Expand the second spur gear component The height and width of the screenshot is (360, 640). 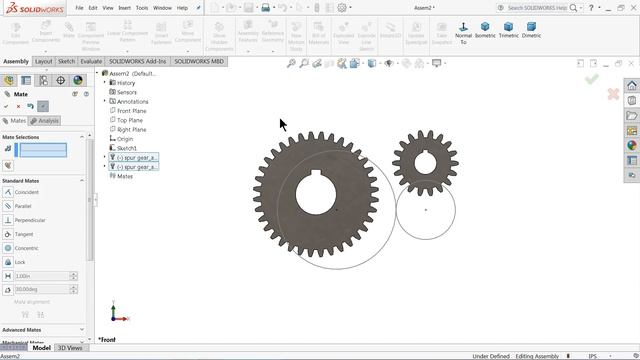[x=104, y=167]
